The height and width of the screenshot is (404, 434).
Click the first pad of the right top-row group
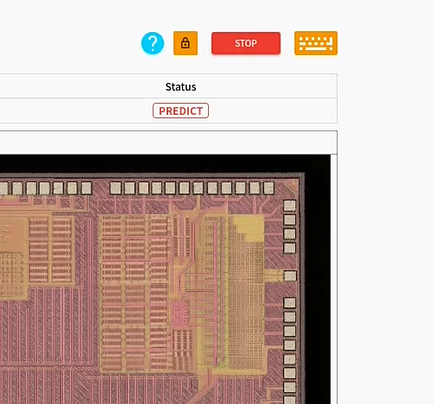pyautogui.click(x=115, y=188)
